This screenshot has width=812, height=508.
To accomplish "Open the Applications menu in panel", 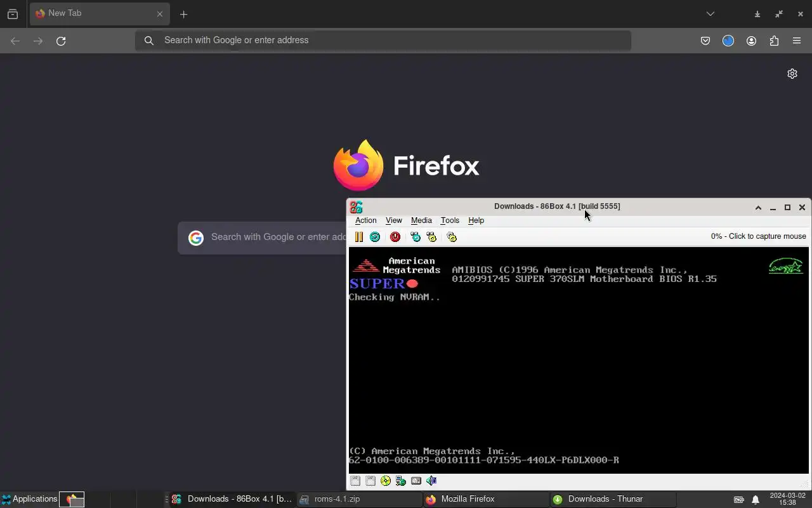I will point(29,499).
